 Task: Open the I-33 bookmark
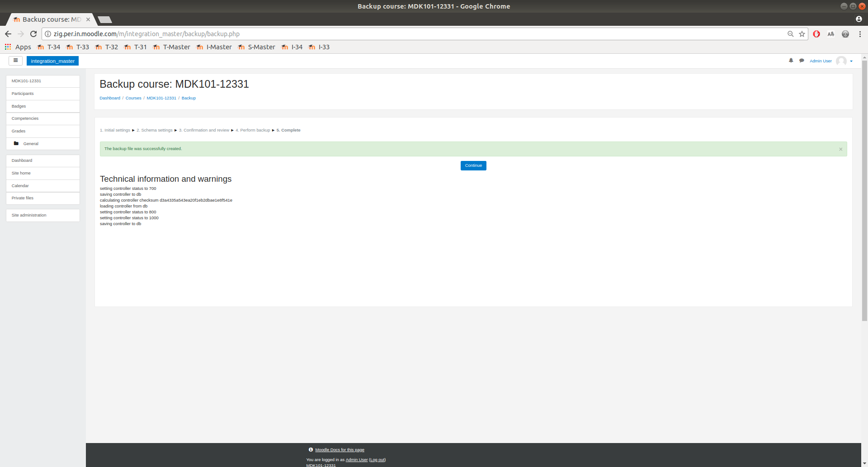tap(319, 47)
